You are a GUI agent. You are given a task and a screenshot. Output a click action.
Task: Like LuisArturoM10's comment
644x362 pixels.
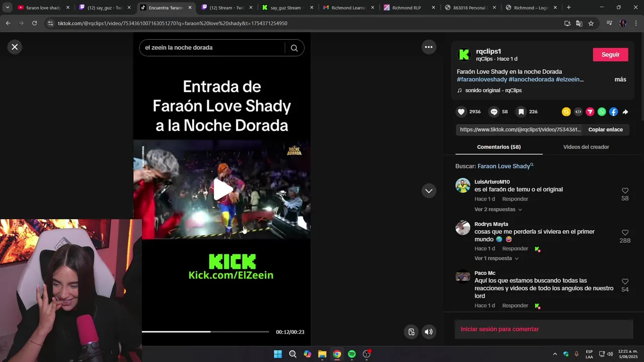click(x=625, y=191)
